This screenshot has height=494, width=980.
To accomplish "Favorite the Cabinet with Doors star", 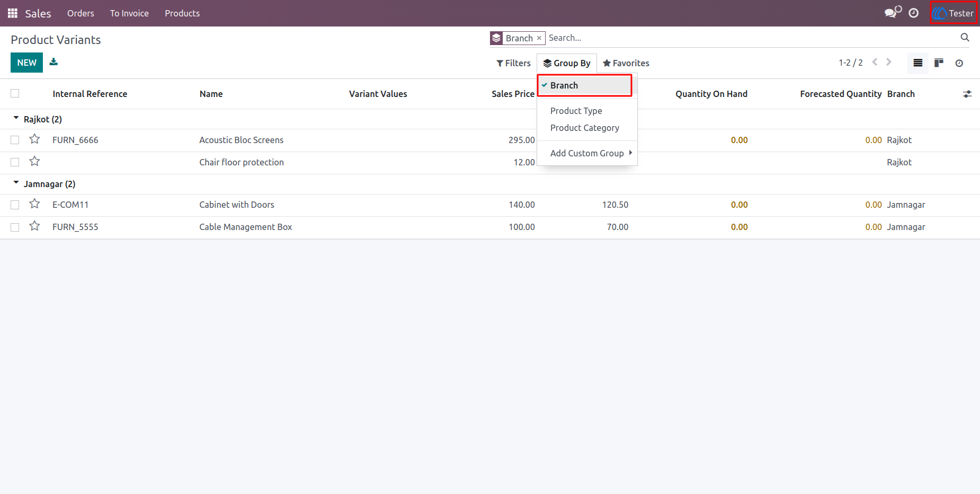I will point(34,204).
